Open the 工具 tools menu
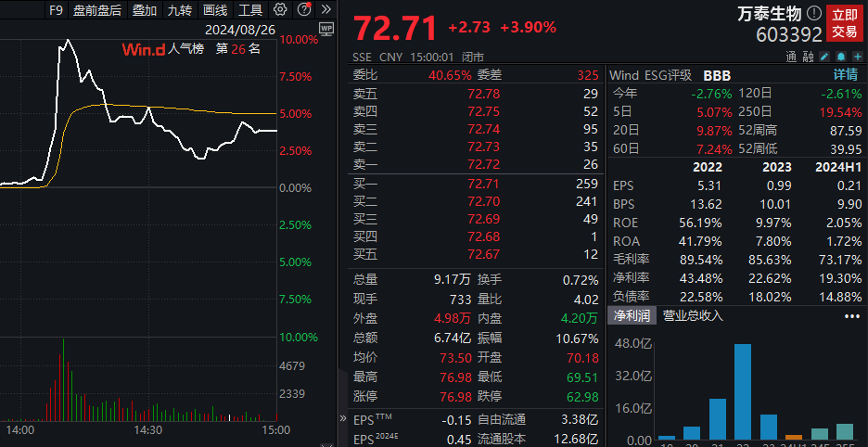 click(250, 9)
